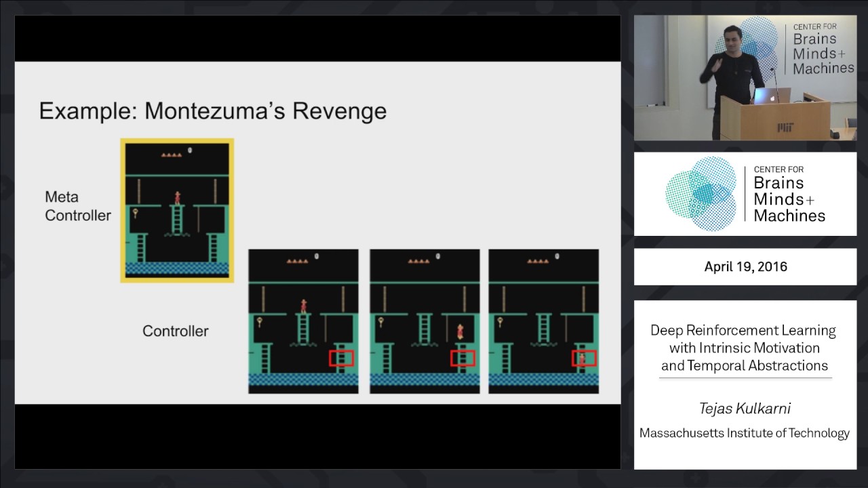
Task: Click "and Temporal Abstractions" title line
Action: pyautogui.click(x=745, y=366)
